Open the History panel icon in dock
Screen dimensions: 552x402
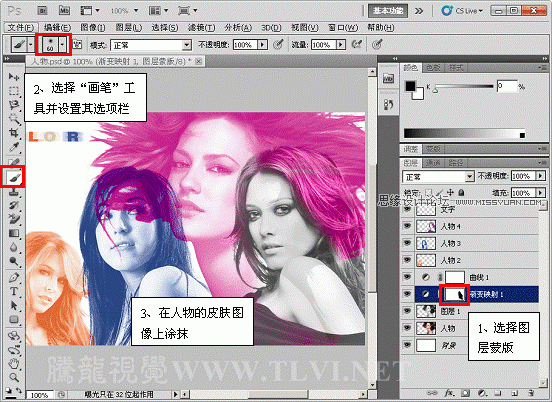(x=389, y=104)
